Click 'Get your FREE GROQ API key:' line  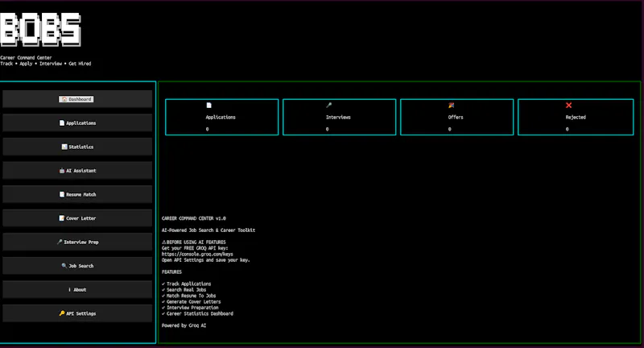click(x=195, y=248)
